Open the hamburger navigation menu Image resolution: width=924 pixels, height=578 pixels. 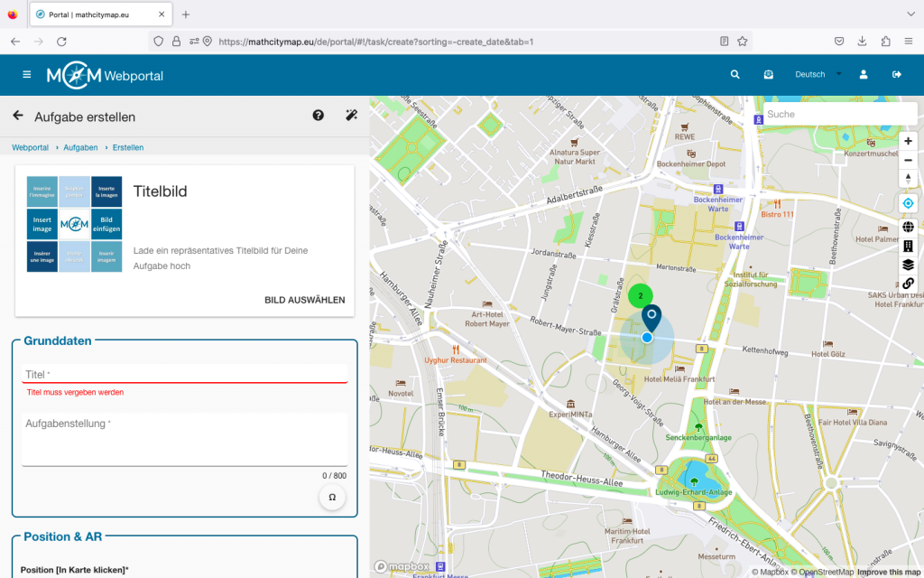pos(27,75)
